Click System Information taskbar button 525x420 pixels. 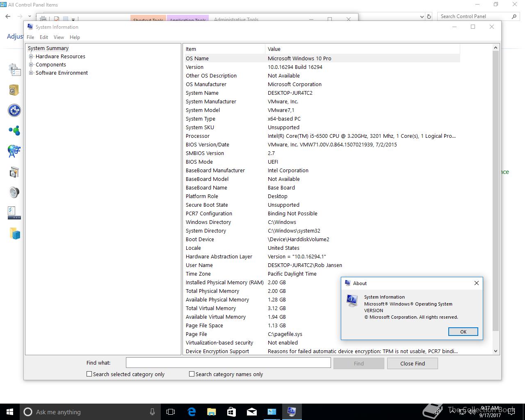(292, 412)
